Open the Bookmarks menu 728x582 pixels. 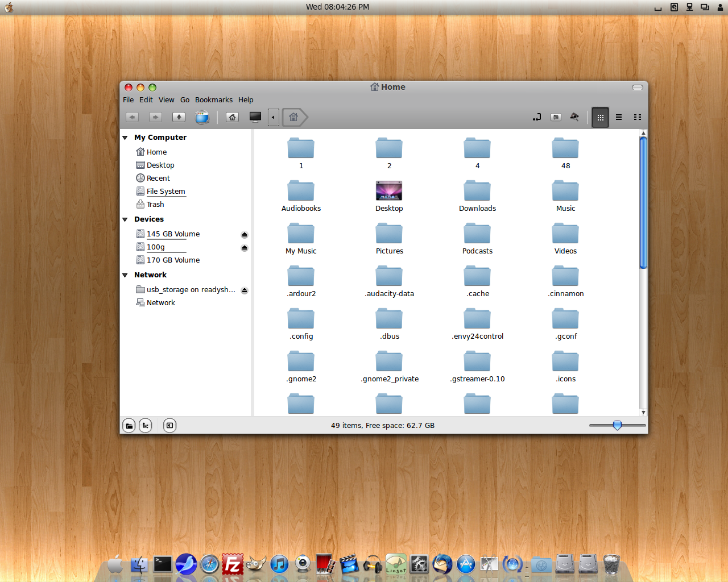point(213,100)
